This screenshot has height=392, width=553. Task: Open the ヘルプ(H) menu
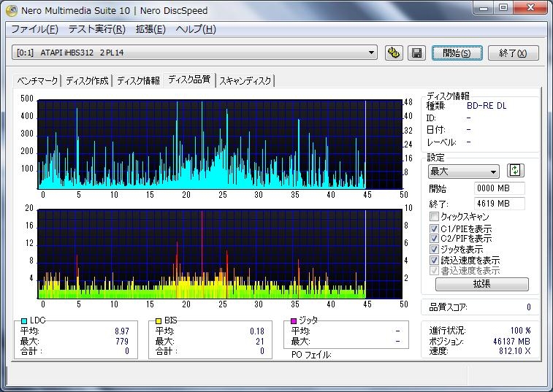pos(196,29)
